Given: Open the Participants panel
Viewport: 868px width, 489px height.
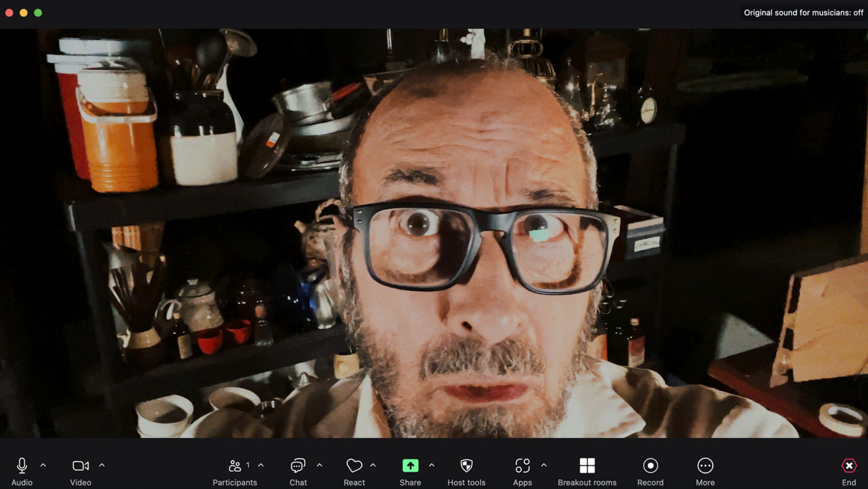Looking at the screenshot, I should point(235,466).
